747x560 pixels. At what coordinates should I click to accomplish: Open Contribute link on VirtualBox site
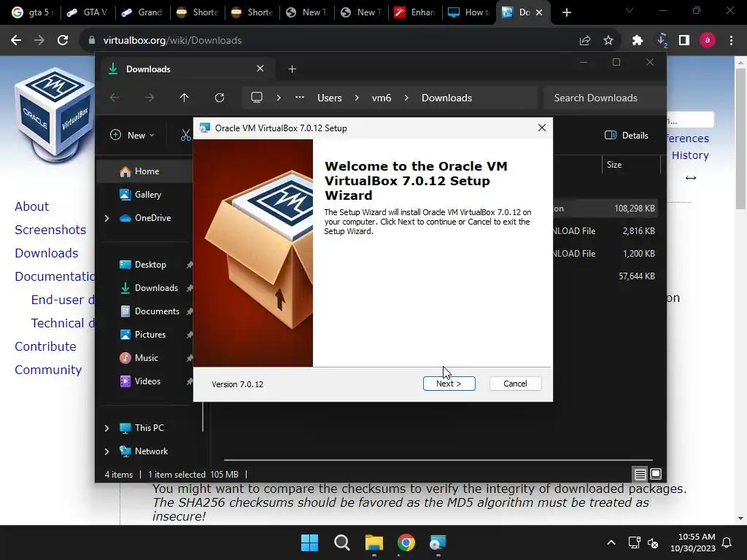click(45, 346)
